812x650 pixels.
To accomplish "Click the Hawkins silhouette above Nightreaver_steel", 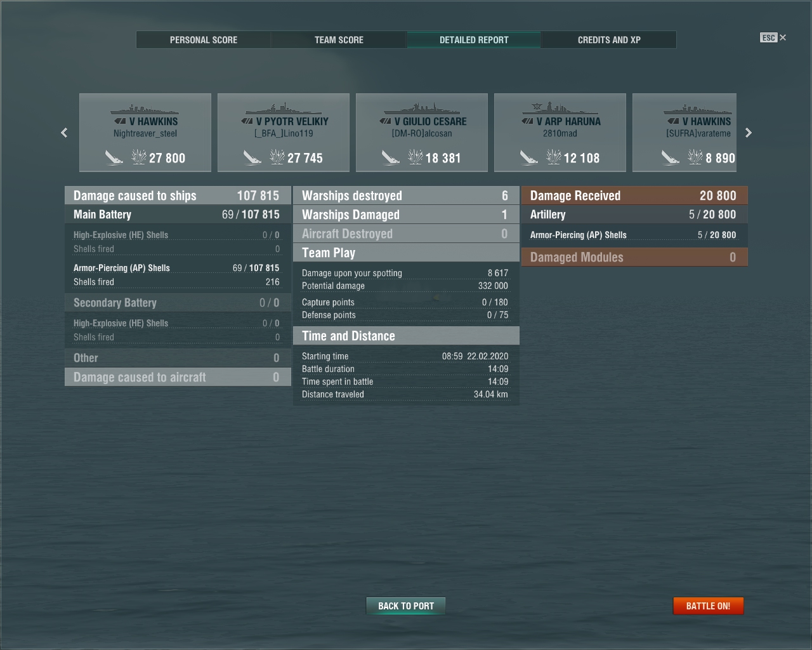I will [145, 109].
